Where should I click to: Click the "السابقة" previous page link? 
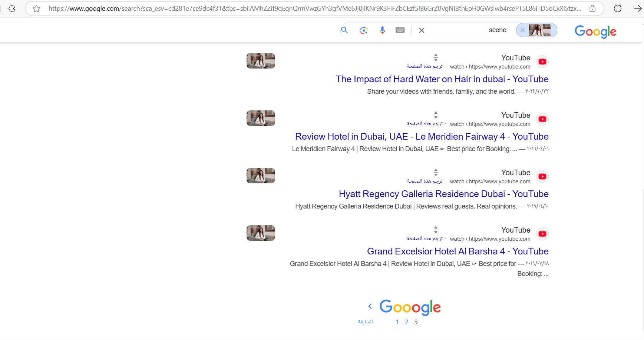point(365,322)
